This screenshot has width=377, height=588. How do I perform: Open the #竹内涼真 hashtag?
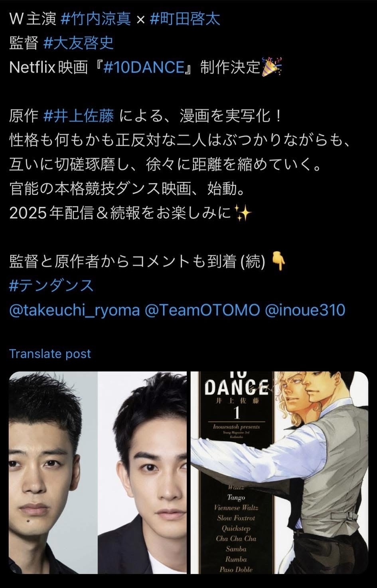96,19
